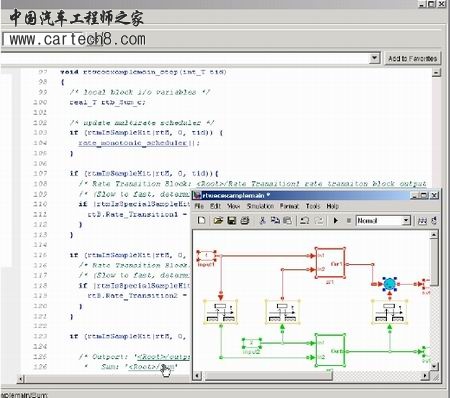Cut selection using the scissors icon
The height and width of the screenshot is (398, 450).
point(262,220)
